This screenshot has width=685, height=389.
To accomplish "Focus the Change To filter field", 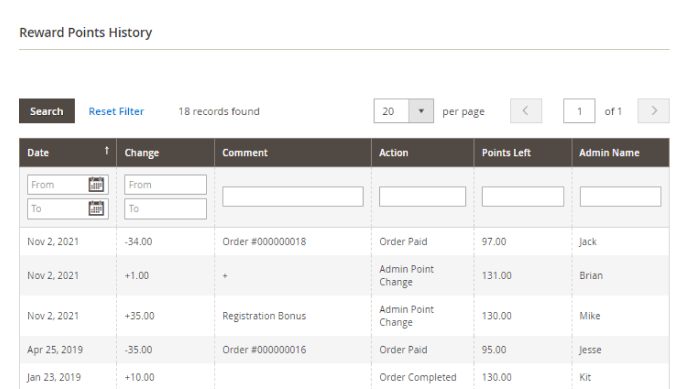I will (x=166, y=208).
